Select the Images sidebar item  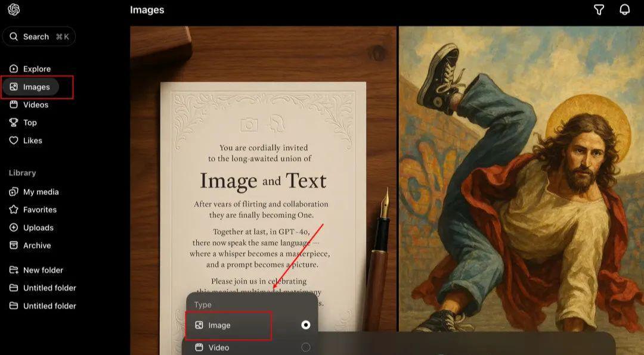36,87
